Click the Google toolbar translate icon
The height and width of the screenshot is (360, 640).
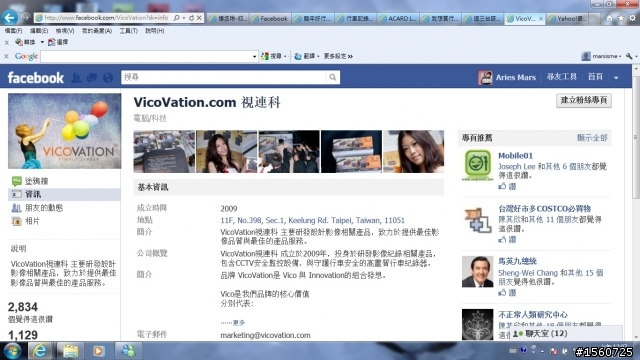click(x=298, y=56)
